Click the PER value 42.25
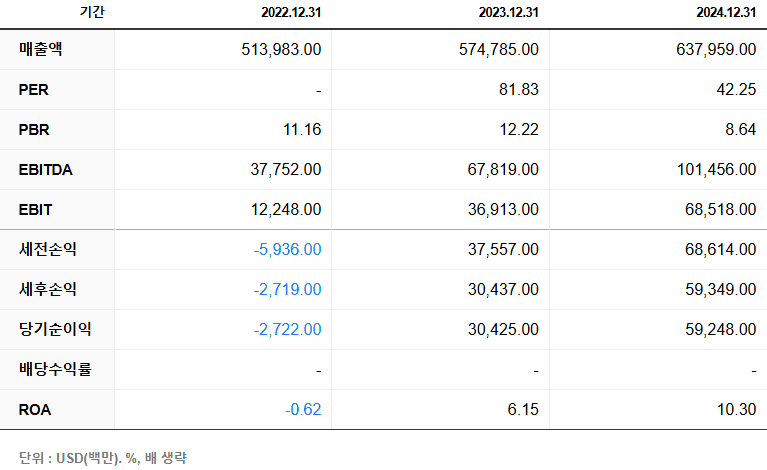This screenshot has width=767, height=470. click(737, 90)
